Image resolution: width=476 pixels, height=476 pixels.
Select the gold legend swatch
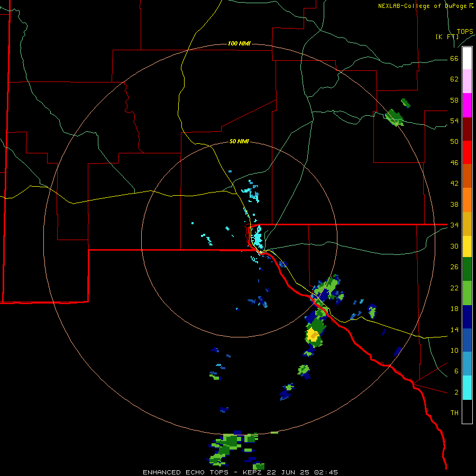point(467,224)
